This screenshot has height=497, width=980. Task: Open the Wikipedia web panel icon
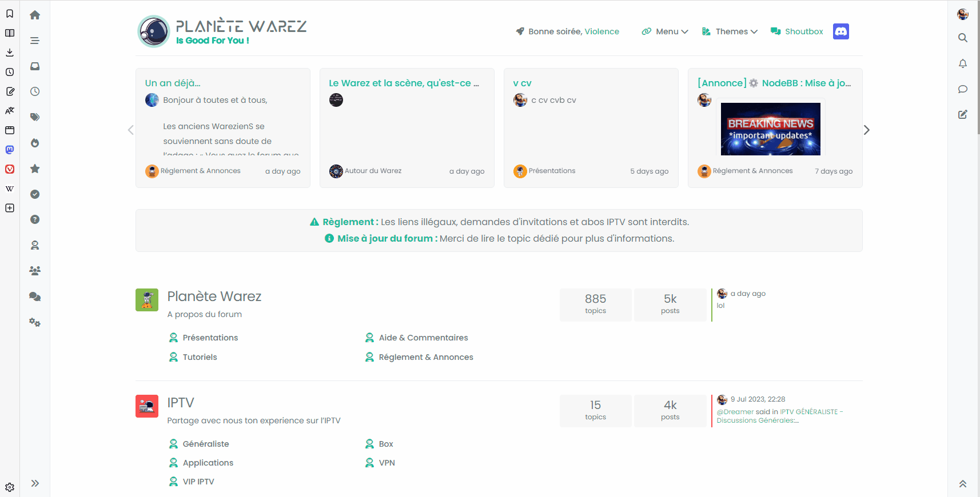(10, 189)
